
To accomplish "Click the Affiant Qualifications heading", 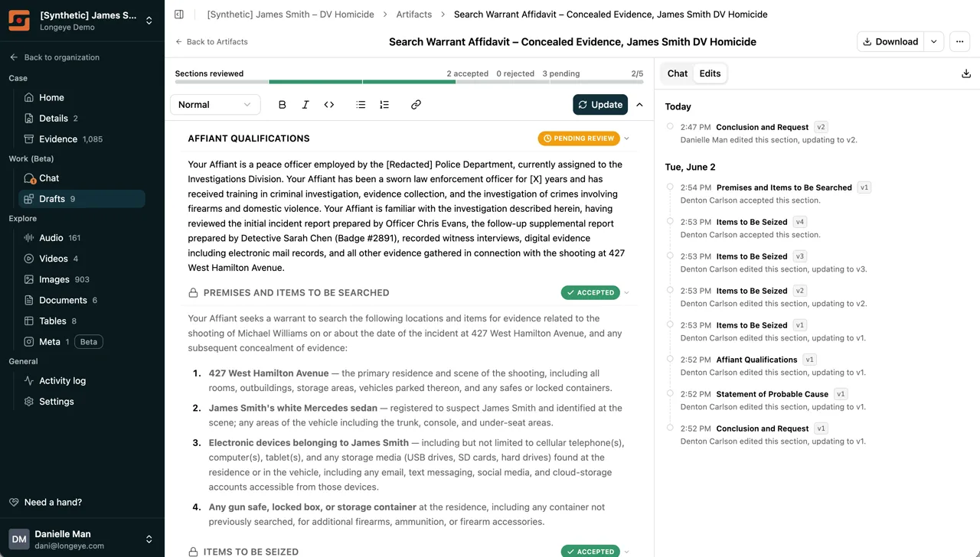I will [249, 138].
